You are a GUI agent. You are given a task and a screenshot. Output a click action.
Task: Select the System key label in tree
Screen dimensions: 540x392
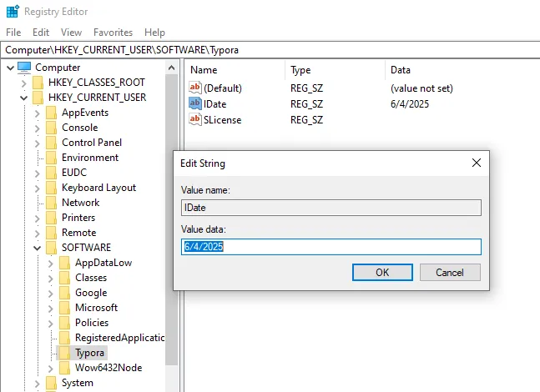pos(77,383)
